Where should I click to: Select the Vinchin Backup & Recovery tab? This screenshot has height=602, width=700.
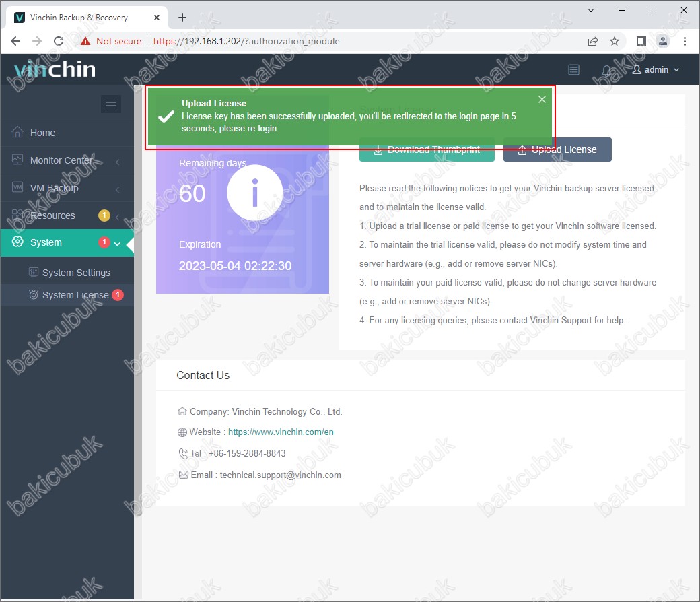[x=87, y=18]
